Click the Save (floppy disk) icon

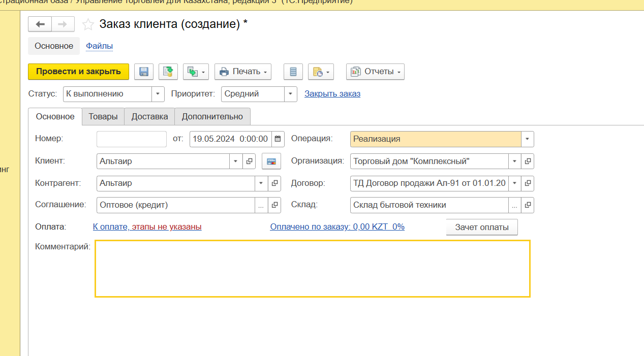pos(144,72)
